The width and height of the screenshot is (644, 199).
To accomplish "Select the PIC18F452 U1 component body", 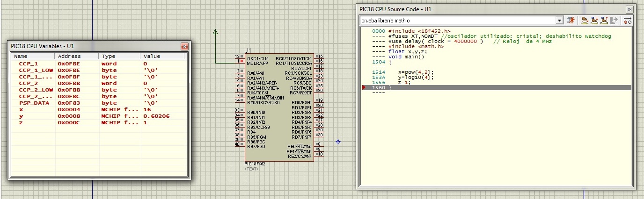I will (279, 107).
